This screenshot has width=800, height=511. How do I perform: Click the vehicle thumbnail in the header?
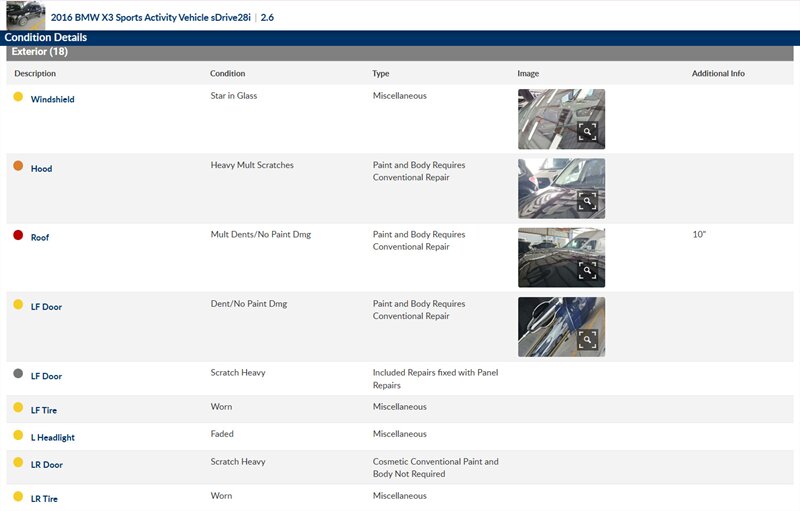[x=25, y=15]
